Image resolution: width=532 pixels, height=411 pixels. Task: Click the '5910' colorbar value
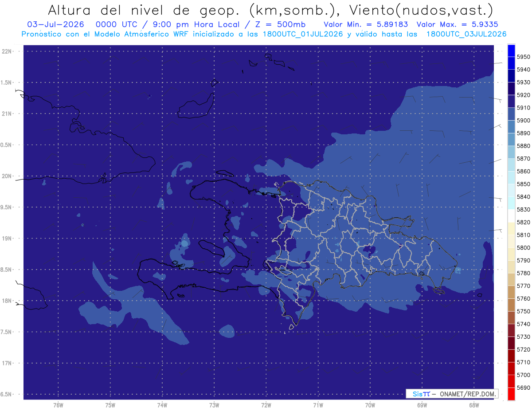[524, 108]
